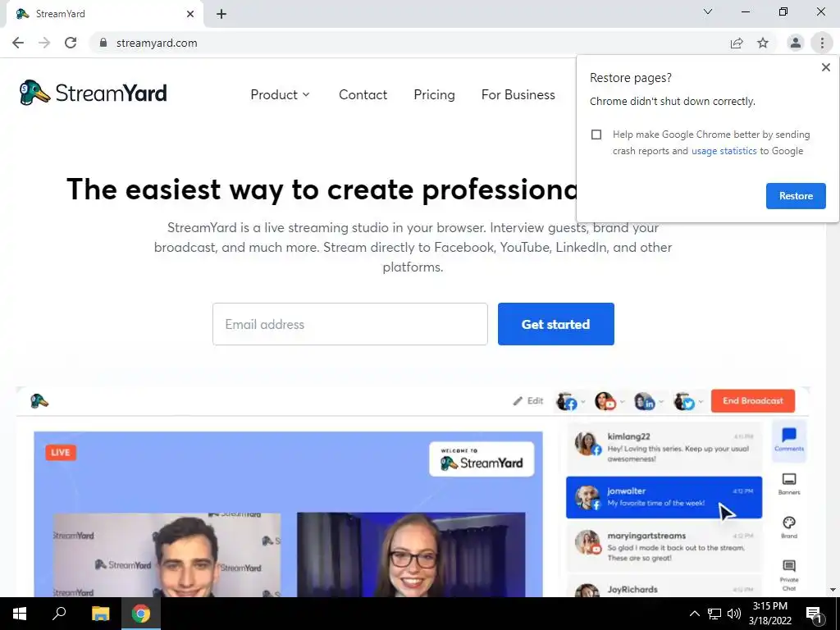This screenshot has height=630, width=840.
Task: Expand the Product menu dropdown
Action: 281,95
